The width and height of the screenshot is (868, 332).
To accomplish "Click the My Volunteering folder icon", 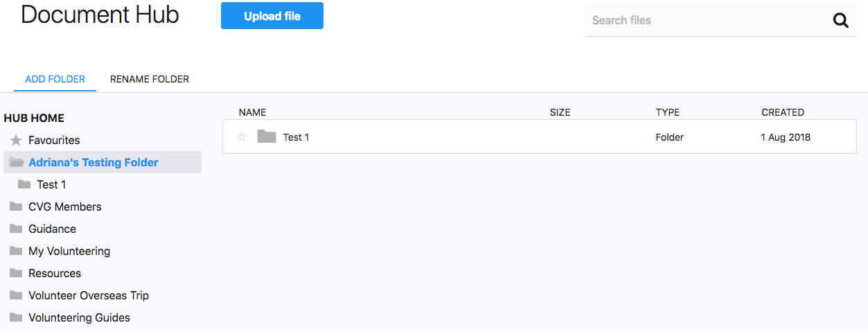I will [16, 251].
